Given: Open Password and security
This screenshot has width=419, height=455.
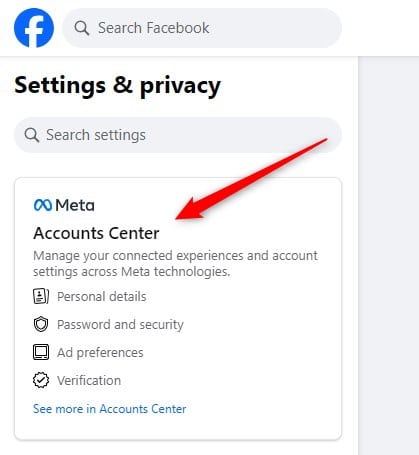Looking at the screenshot, I should click(120, 325).
